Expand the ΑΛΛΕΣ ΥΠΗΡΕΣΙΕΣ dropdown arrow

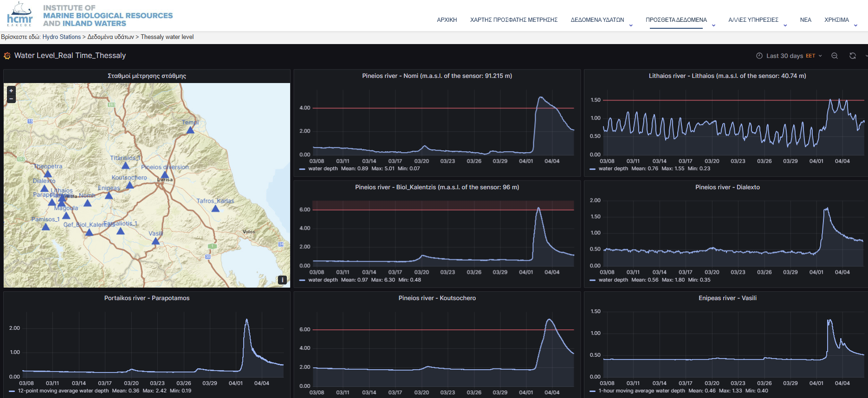785,26
